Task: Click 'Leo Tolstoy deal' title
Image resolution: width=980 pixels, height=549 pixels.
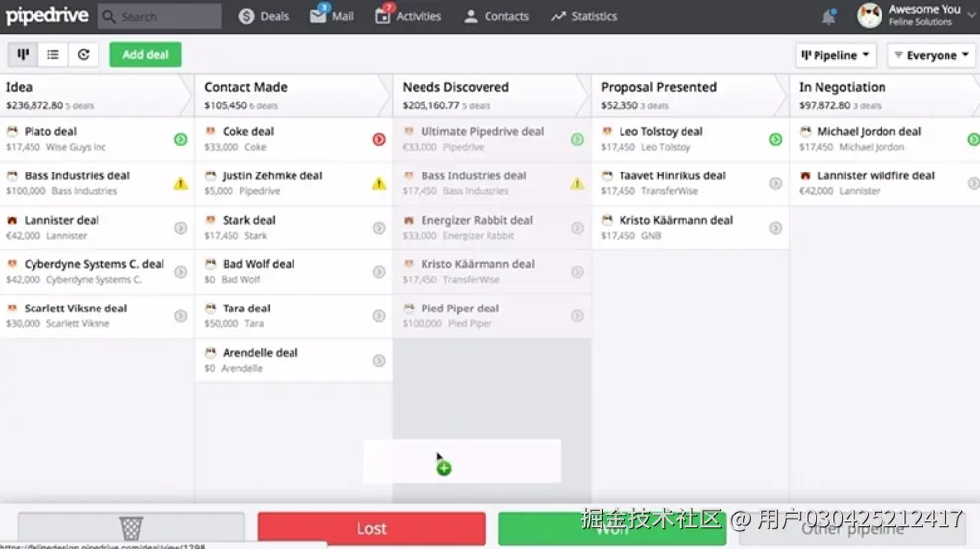Action: pyautogui.click(x=661, y=131)
